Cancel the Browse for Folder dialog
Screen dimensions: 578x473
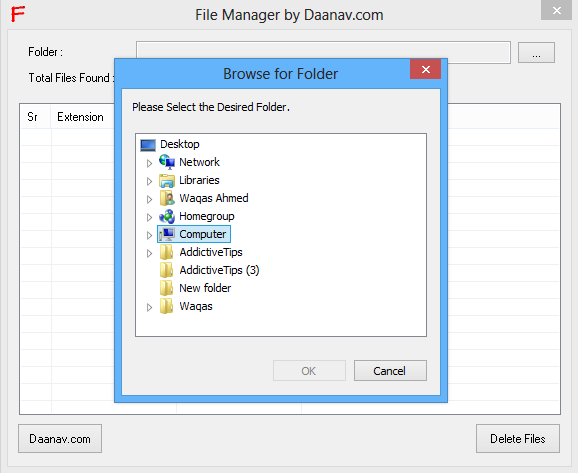pos(390,371)
